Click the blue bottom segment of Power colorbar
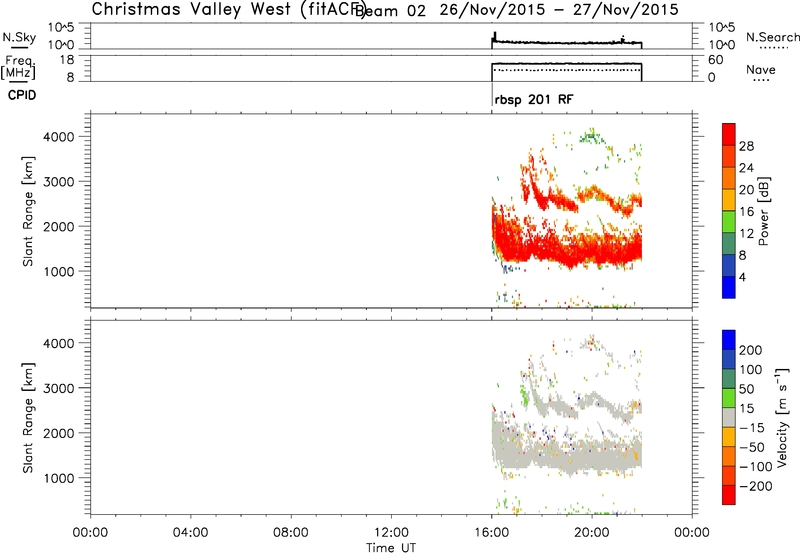Screen dimensions: 800x554 (729, 287)
